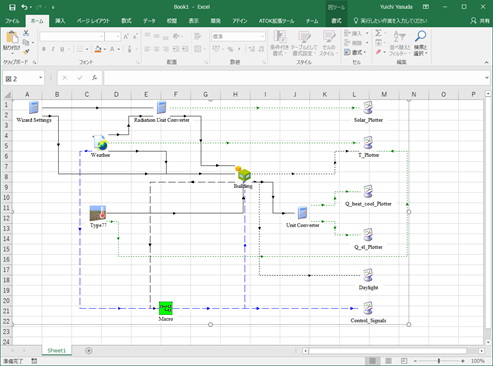
Task: Click the Save icon in quick access toolbar
Action: [x=12, y=7]
